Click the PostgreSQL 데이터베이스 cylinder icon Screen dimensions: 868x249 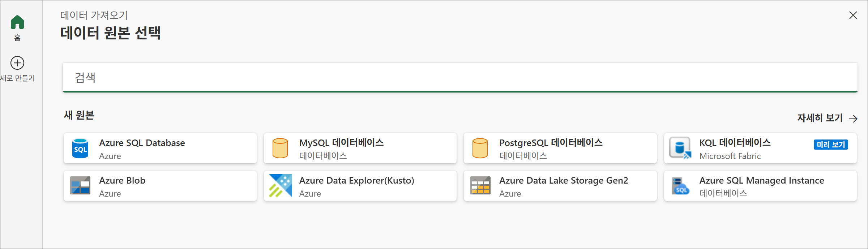click(480, 148)
